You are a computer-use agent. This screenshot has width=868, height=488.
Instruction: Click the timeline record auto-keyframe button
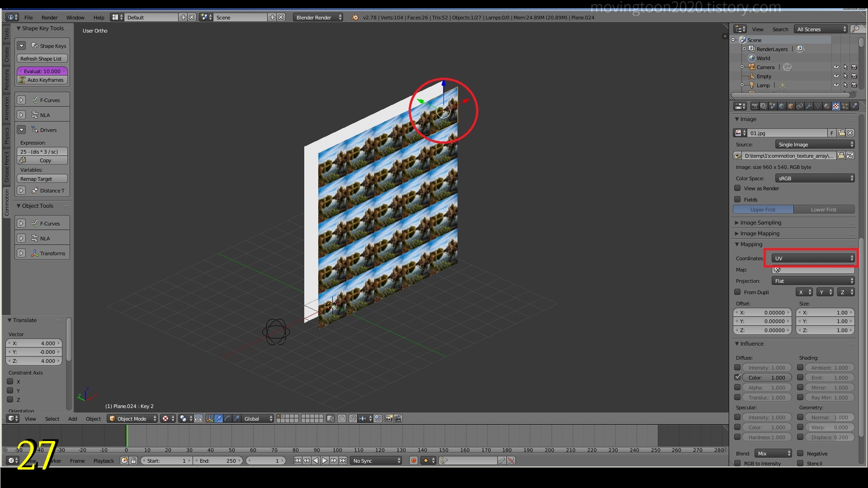tap(413, 460)
